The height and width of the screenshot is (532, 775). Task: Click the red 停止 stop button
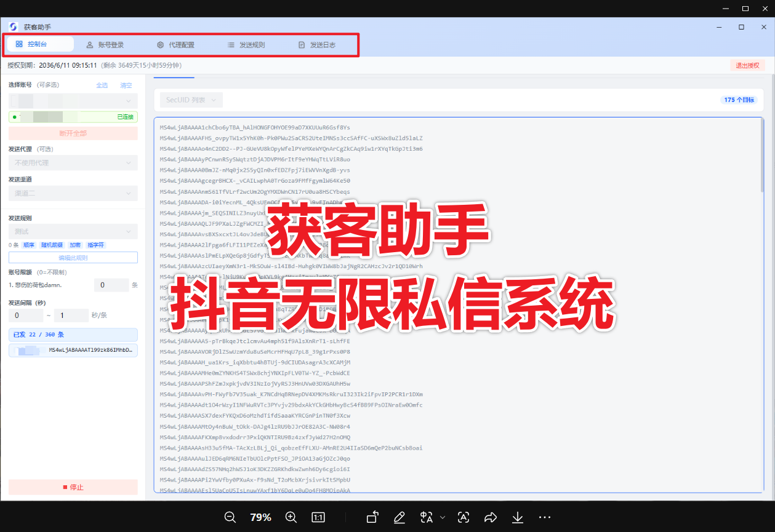tap(73, 487)
